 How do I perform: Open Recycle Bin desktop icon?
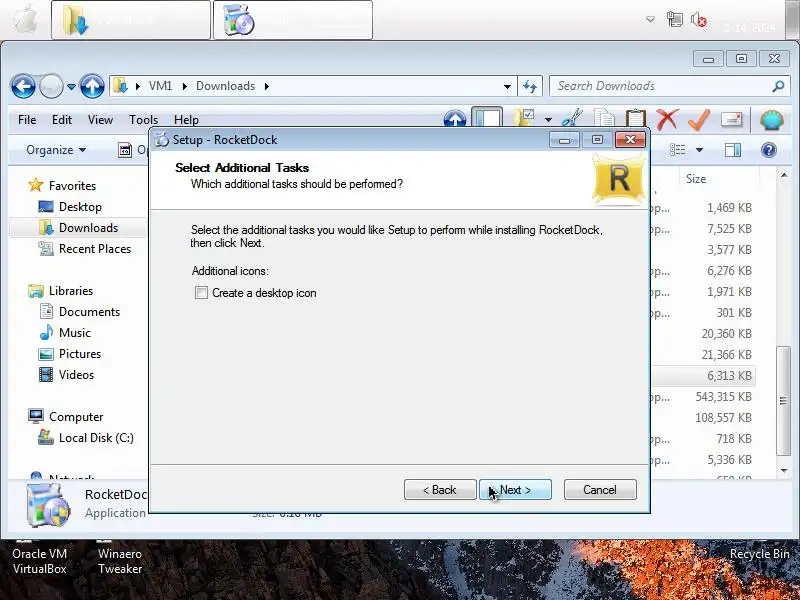point(759,554)
